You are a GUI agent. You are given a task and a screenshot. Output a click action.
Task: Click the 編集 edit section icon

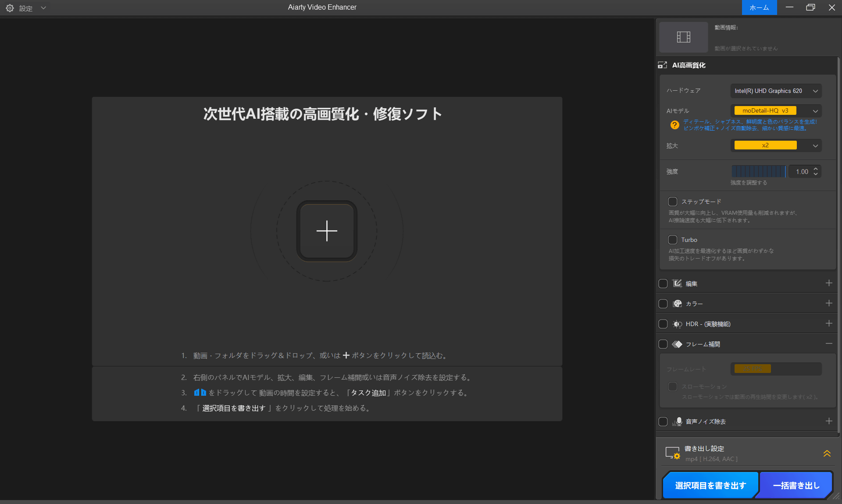coord(677,284)
